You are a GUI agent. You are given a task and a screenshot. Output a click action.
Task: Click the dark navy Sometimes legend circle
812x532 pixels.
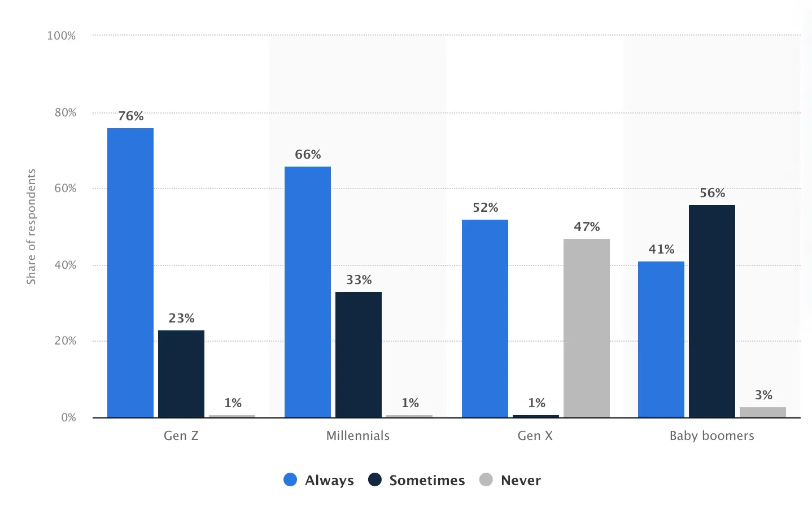[x=375, y=480]
